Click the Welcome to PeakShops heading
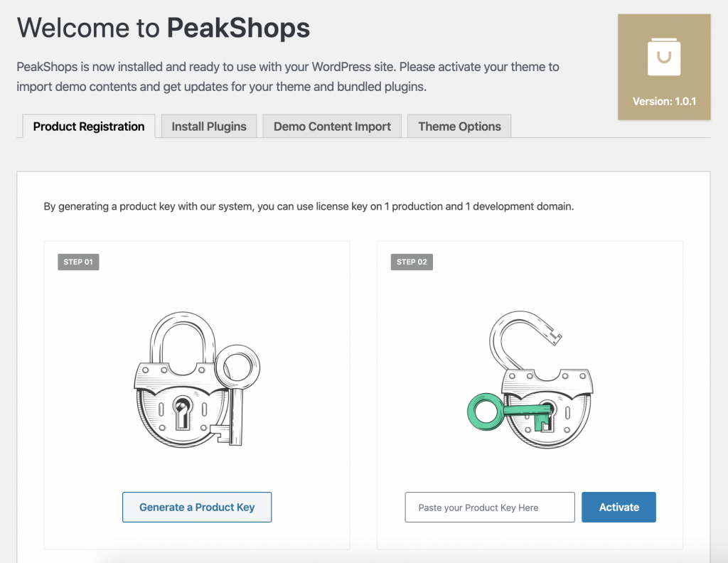The width and height of the screenshot is (728, 563). tap(164, 28)
